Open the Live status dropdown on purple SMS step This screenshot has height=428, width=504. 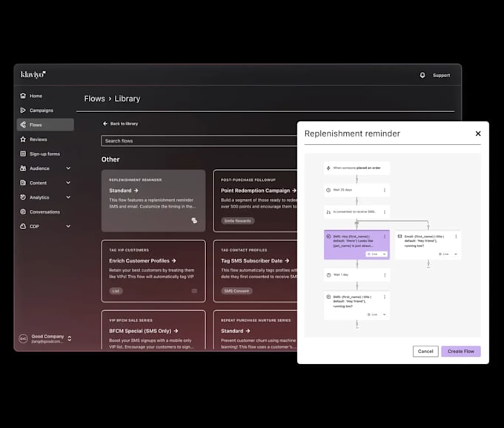[377, 254]
